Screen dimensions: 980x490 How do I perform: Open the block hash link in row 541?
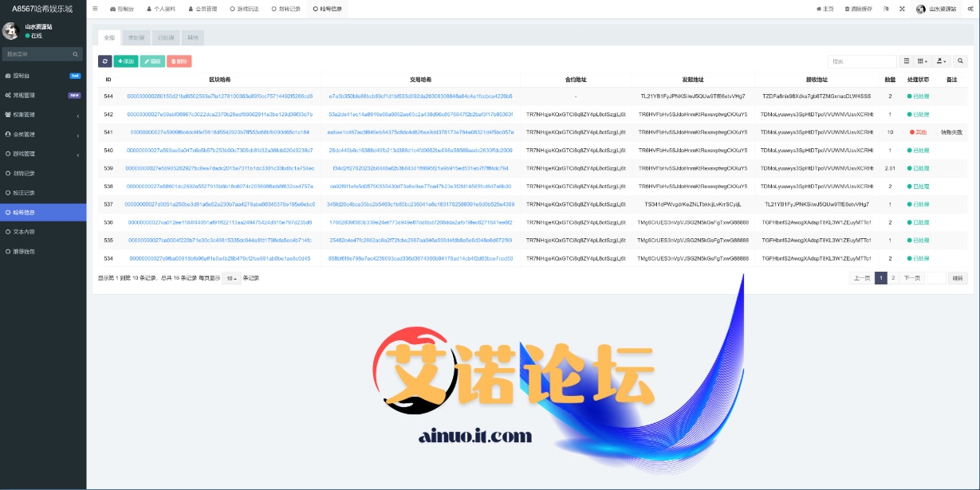click(x=220, y=132)
